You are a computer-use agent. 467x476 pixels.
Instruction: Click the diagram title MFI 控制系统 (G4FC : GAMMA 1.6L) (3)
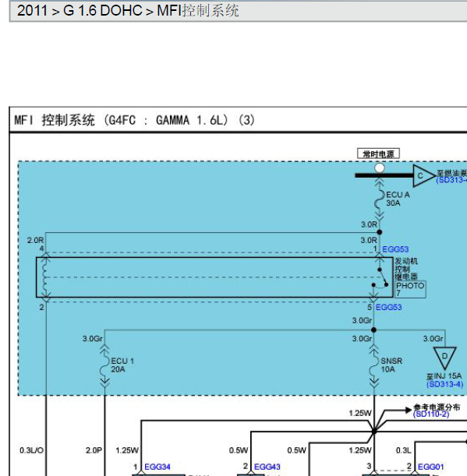click(x=134, y=120)
